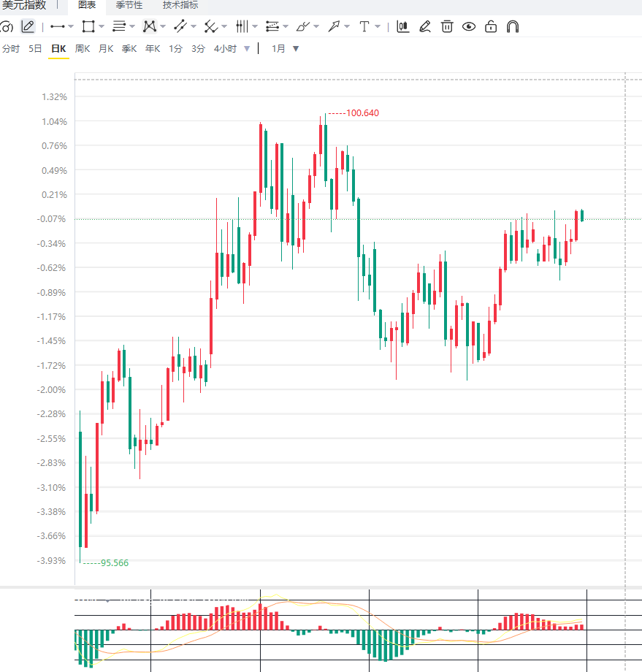Image resolution: width=642 pixels, height=672 pixels.
Task: Select the 周K timeframe
Action: tap(83, 49)
